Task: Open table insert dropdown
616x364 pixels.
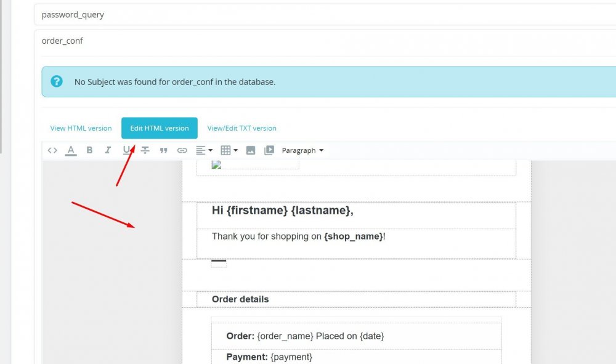Action: (229, 150)
